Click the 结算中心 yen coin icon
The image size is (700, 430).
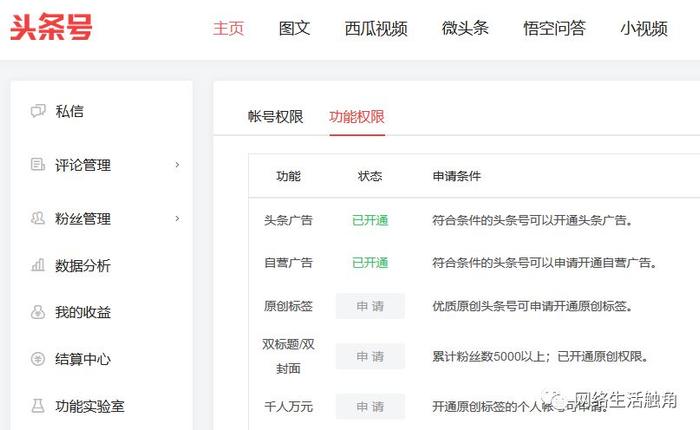pyautogui.click(x=38, y=359)
